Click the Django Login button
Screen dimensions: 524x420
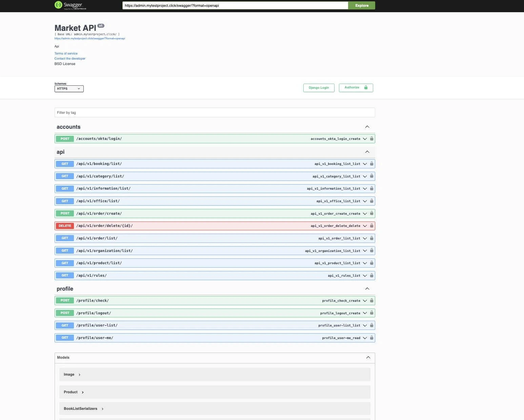coord(319,88)
